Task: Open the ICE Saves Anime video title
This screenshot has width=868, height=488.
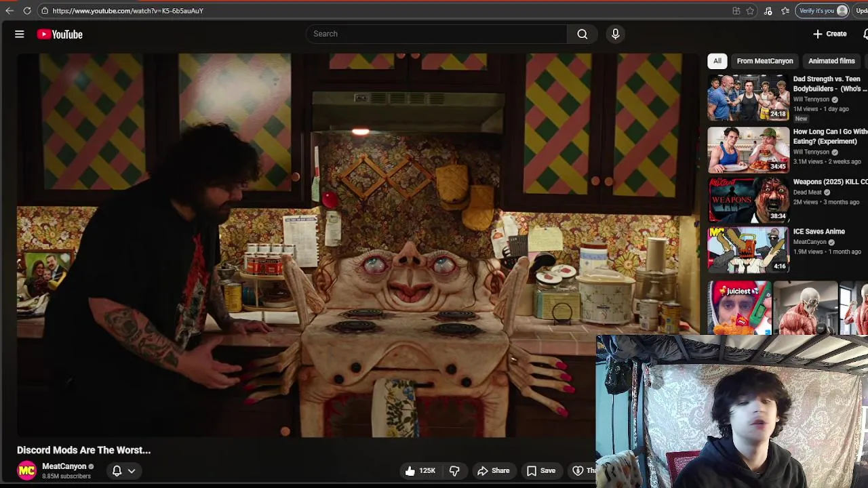Action: click(819, 232)
